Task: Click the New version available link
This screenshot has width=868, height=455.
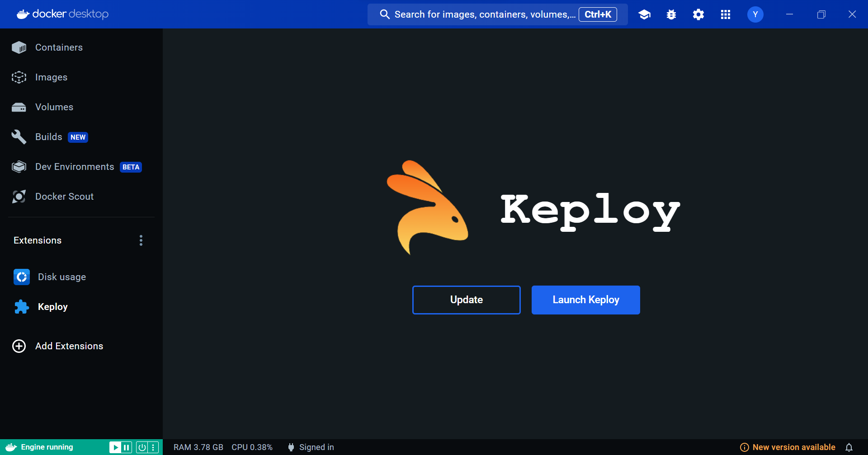Action: (x=794, y=447)
